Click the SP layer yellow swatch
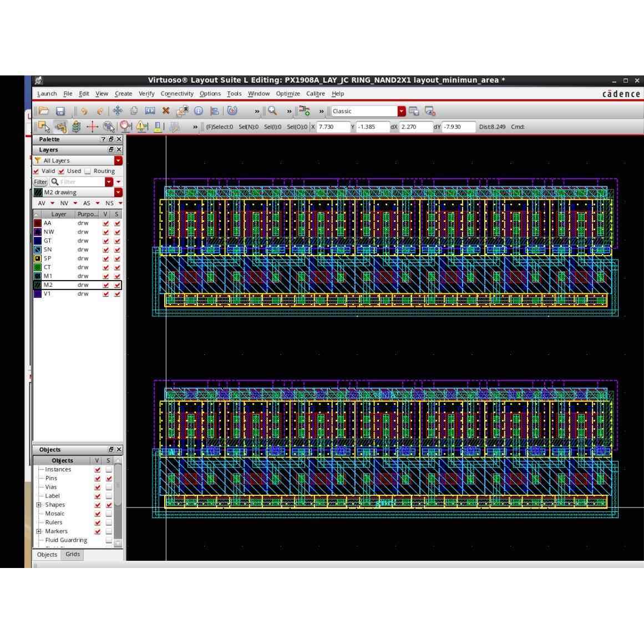The width and height of the screenshot is (644, 644). tap(37, 258)
